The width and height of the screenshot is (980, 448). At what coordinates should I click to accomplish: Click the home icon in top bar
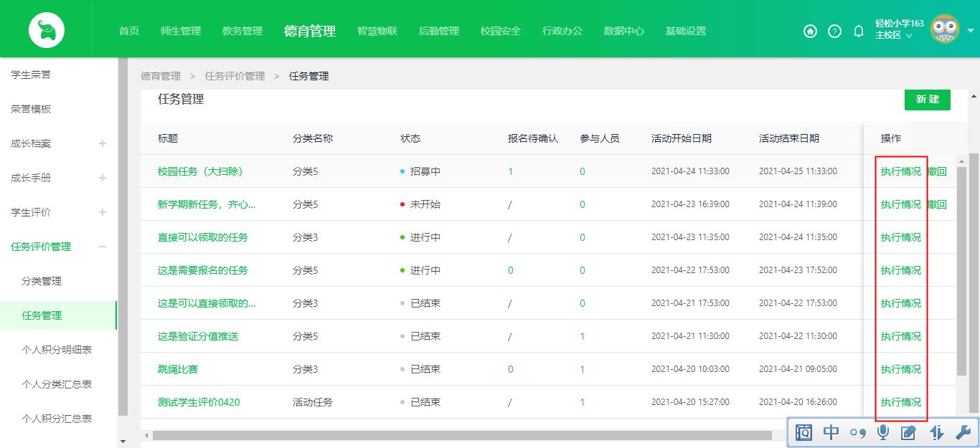(810, 32)
